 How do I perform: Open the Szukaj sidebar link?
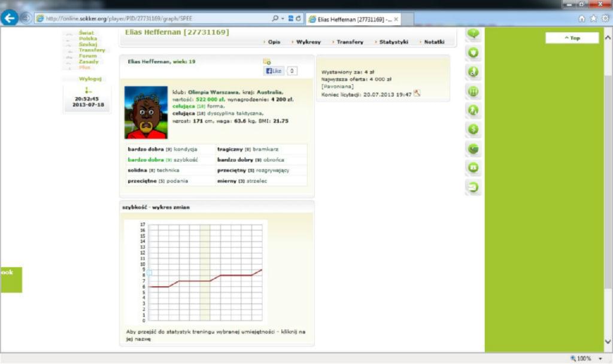(x=88, y=44)
